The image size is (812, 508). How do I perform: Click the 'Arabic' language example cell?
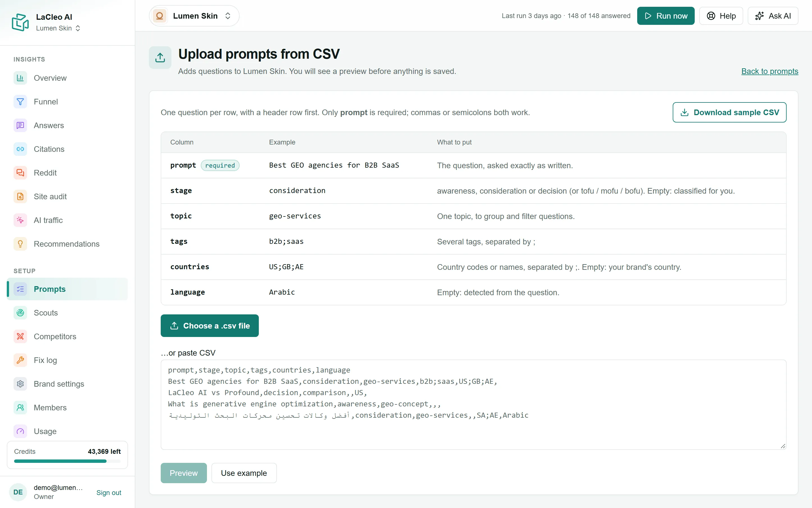point(282,292)
